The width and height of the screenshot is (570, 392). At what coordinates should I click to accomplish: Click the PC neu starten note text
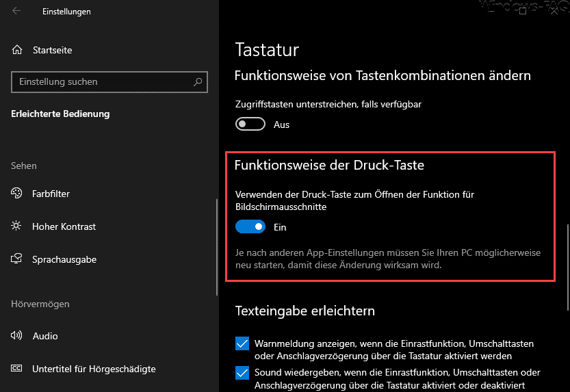[388, 259]
